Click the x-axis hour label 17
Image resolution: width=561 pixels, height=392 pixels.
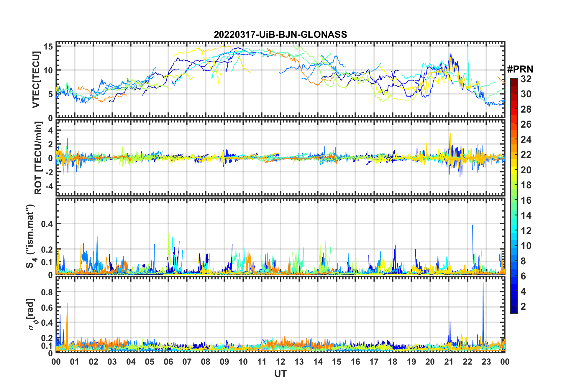374,362
